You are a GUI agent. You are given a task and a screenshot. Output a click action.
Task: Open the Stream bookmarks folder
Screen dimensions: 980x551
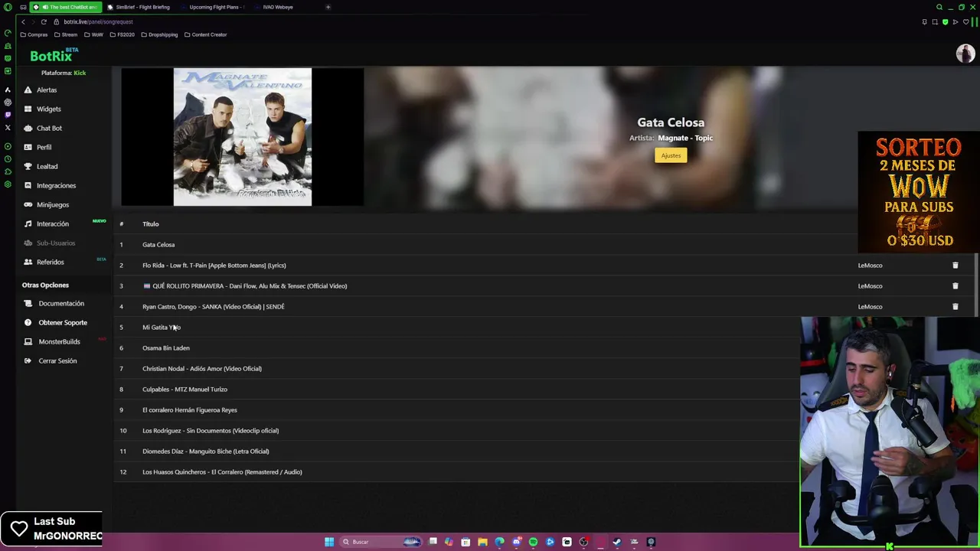(65, 34)
